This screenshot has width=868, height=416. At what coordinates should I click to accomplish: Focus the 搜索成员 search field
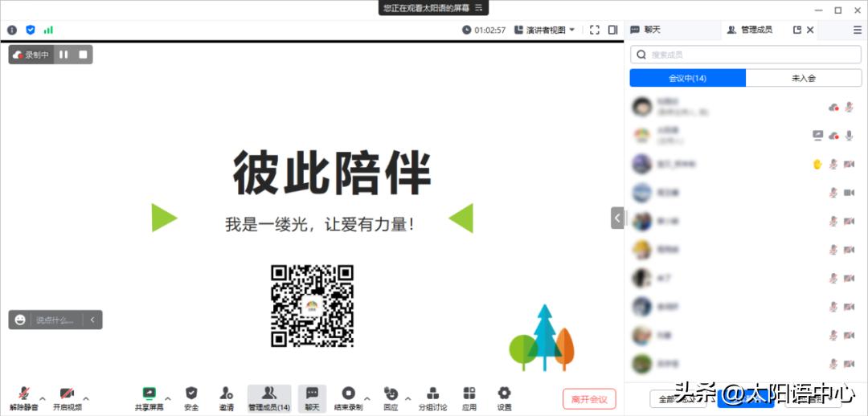tap(746, 55)
